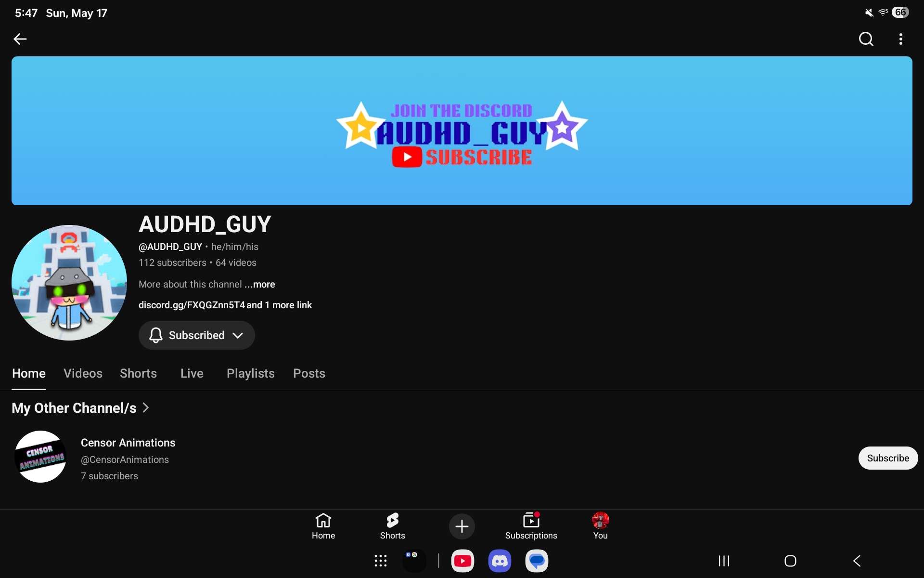View the AUDHD_GUY profile picture
Viewport: 924px width, 578px height.
pos(69,283)
